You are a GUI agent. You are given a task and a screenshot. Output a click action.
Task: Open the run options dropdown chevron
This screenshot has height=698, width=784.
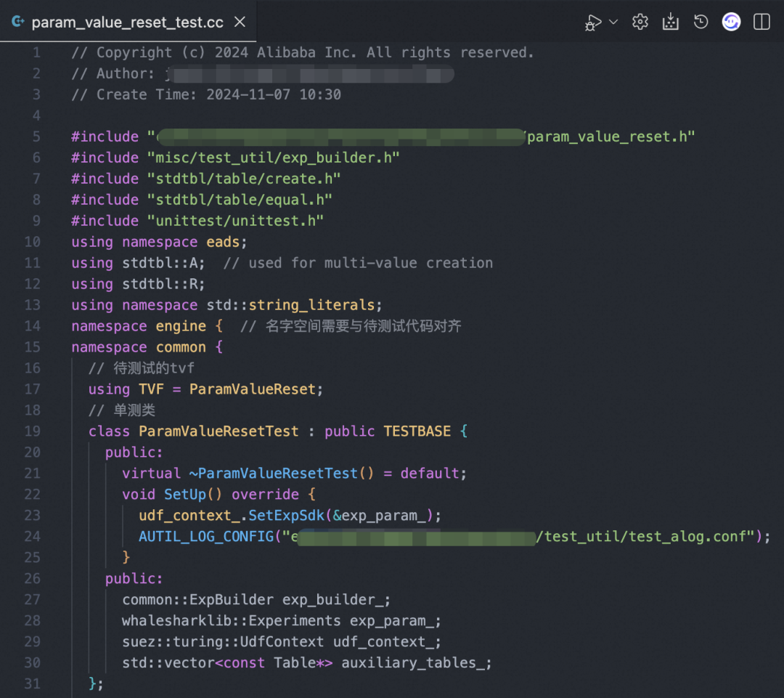(613, 22)
